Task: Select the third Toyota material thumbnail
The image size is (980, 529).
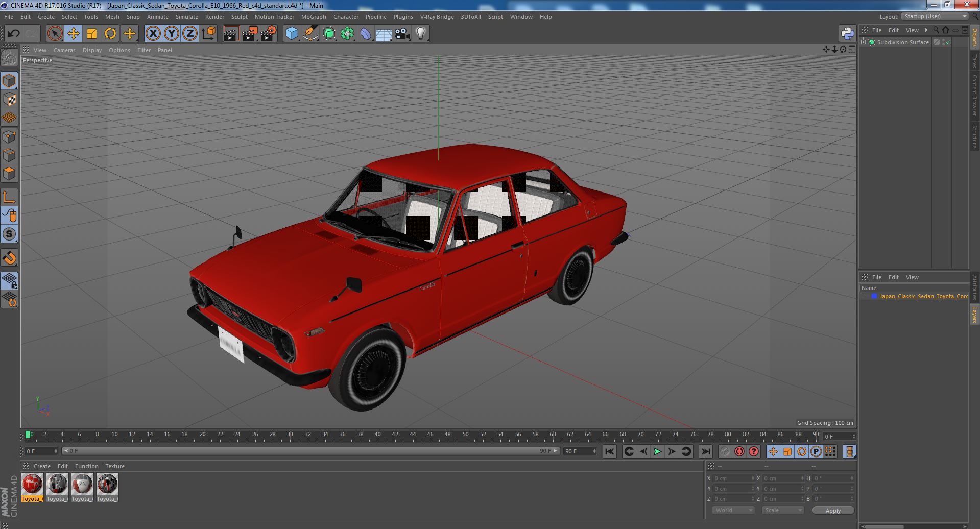Action: [82, 488]
